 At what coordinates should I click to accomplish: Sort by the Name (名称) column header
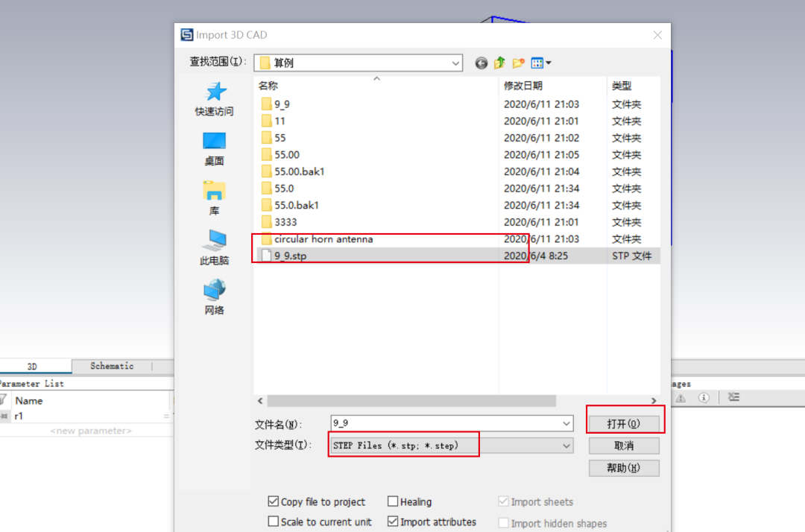click(x=376, y=86)
